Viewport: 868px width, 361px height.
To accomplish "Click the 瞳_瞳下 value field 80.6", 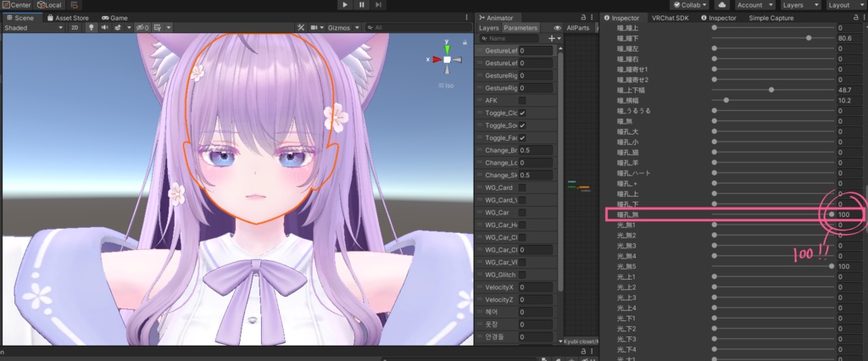I will (850, 38).
